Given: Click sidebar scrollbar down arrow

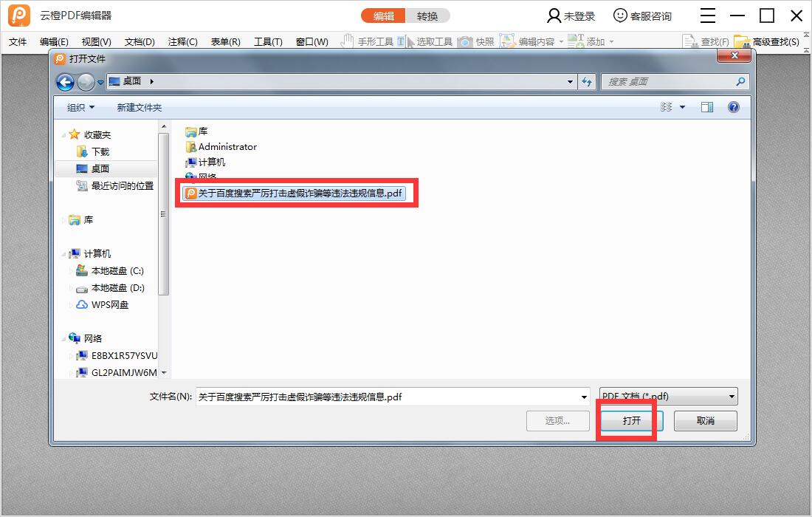Looking at the screenshot, I should click(164, 372).
